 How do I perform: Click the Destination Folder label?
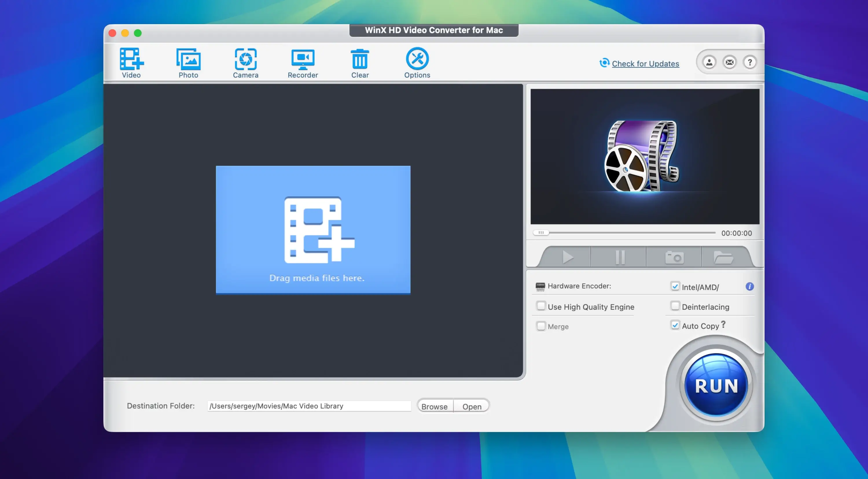click(x=161, y=406)
